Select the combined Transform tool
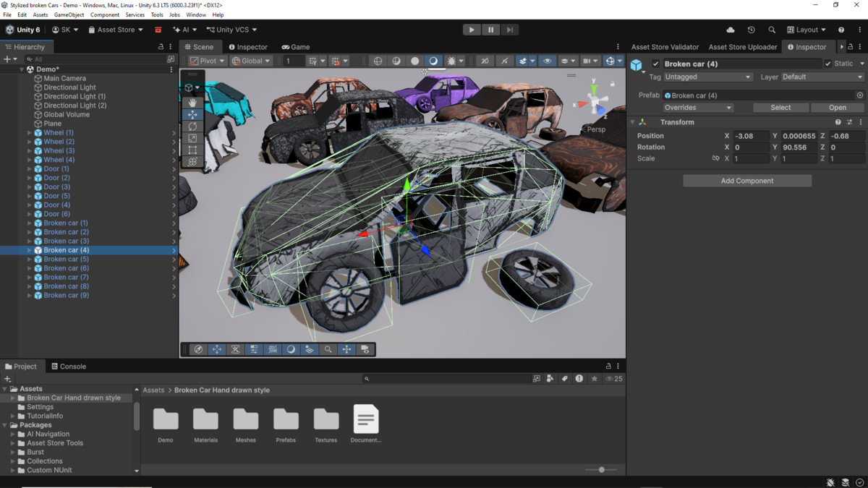The image size is (868, 488). pos(192,161)
